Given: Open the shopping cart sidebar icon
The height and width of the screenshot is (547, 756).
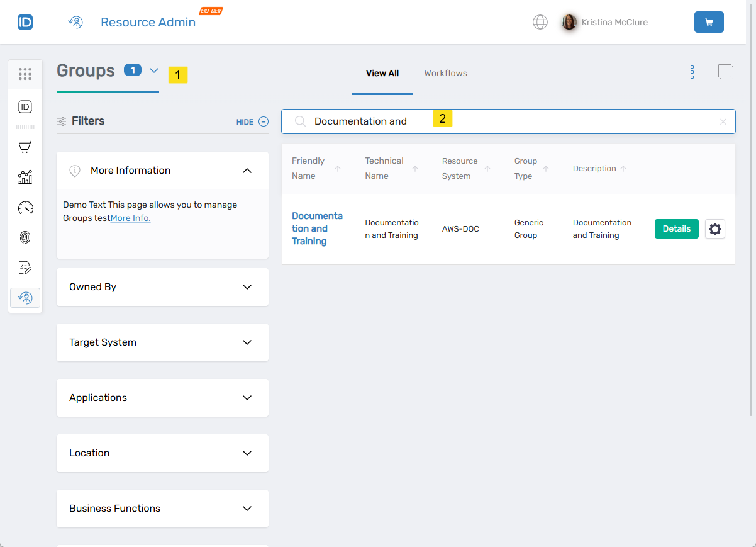Looking at the screenshot, I should point(25,147).
